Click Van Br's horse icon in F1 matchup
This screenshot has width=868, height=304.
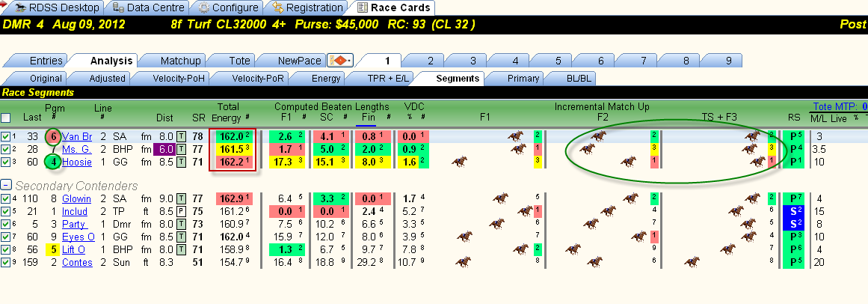pyautogui.click(x=516, y=136)
